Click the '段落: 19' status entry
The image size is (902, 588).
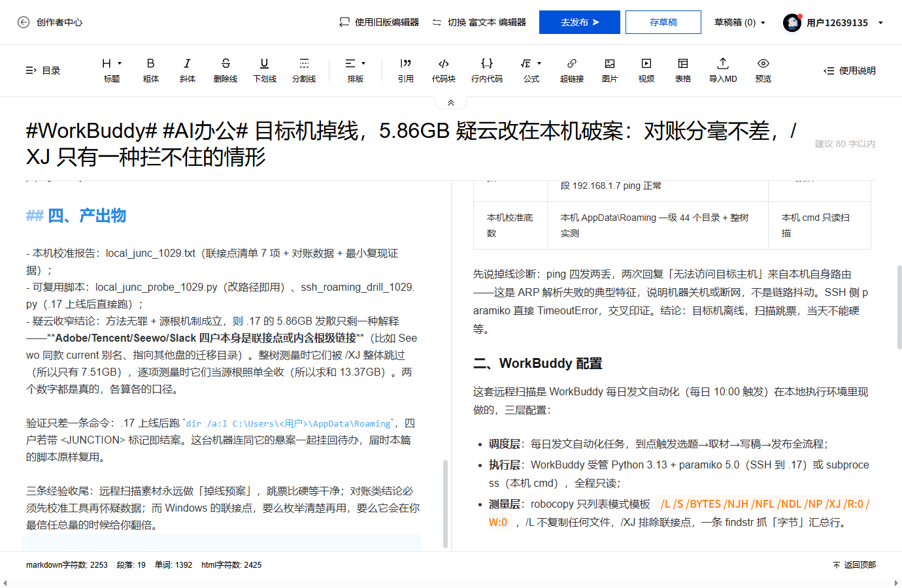[x=131, y=565]
